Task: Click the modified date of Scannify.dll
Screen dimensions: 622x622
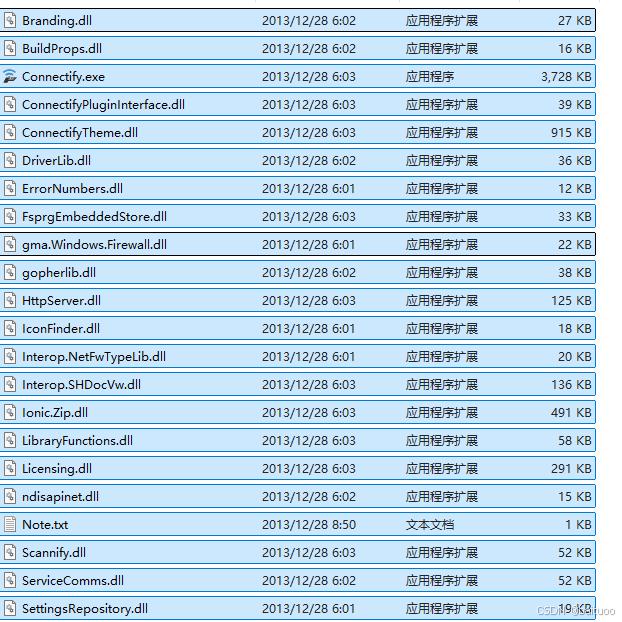Action: click(309, 553)
